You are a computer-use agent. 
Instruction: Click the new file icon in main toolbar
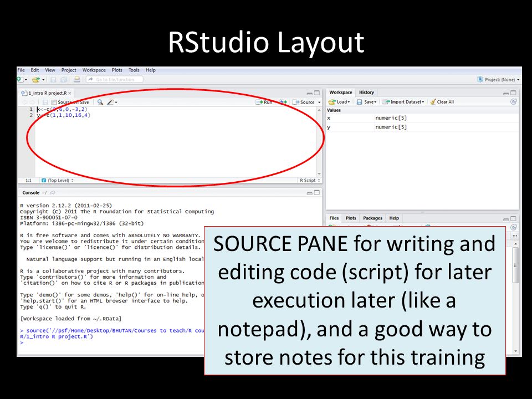coord(20,79)
